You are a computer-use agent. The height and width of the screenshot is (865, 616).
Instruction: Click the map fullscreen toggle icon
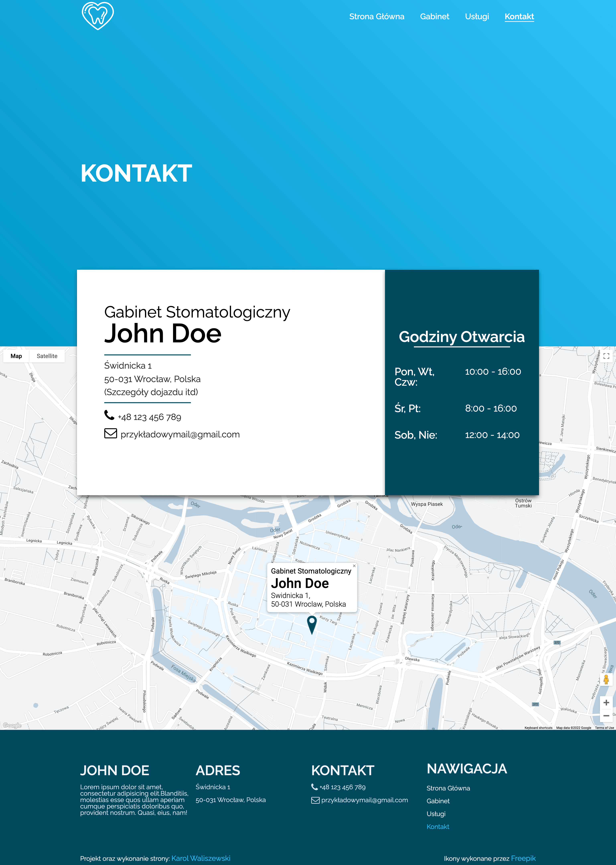(606, 356)
